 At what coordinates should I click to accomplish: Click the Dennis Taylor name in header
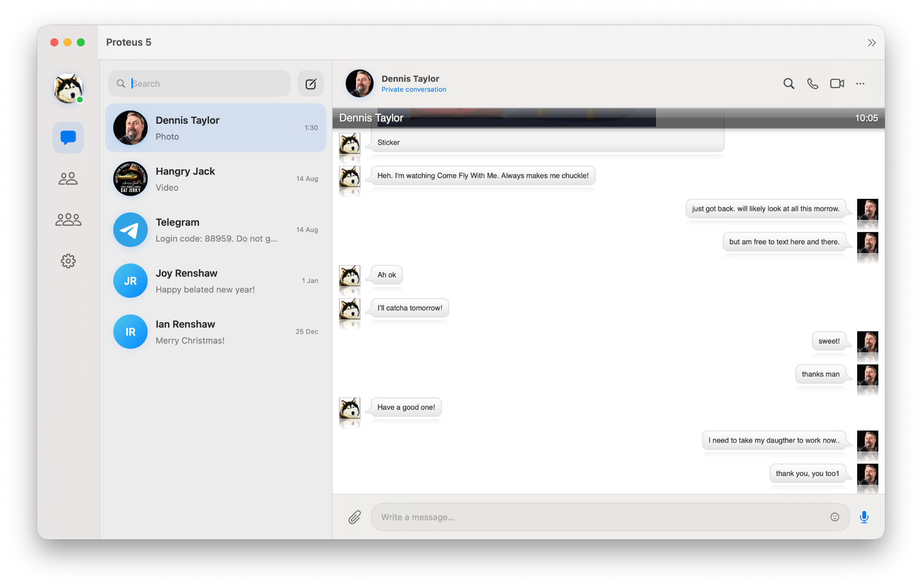[x=410, y=79]
